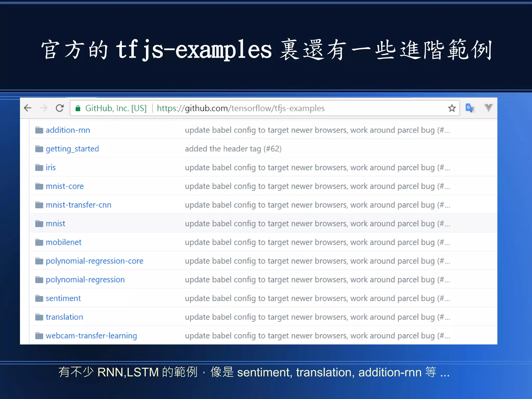Image resolution: width=532 pixels, height=399 pixels.
Task: Open the webcam-transfer-learning folder link
Action: click(x=91, y=336)
